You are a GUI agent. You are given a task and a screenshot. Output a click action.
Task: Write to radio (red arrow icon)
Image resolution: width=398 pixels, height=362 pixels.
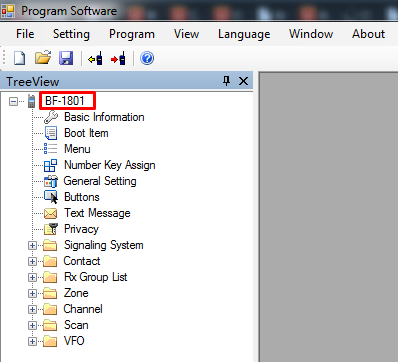pos(118,59)
